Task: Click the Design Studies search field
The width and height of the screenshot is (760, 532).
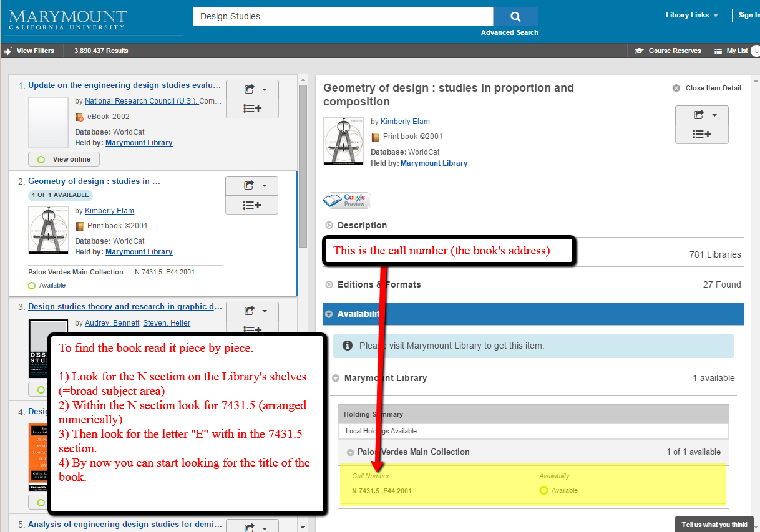Action: coord(343,17)
